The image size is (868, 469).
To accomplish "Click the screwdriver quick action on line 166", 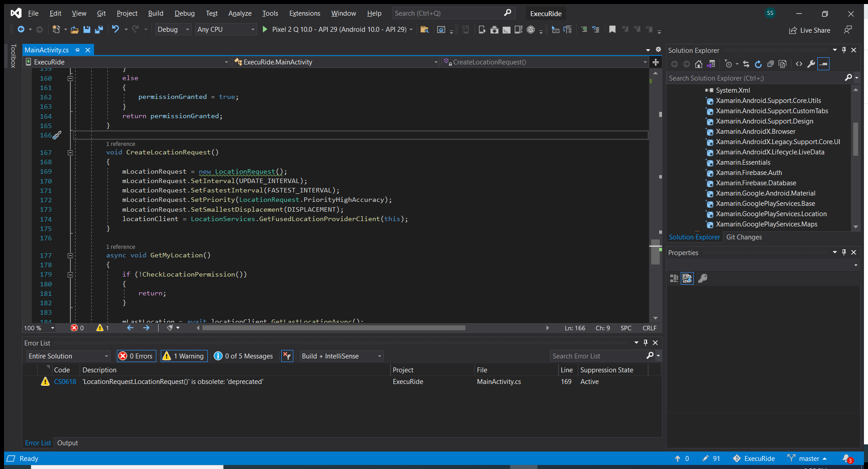I will (57, 135).
